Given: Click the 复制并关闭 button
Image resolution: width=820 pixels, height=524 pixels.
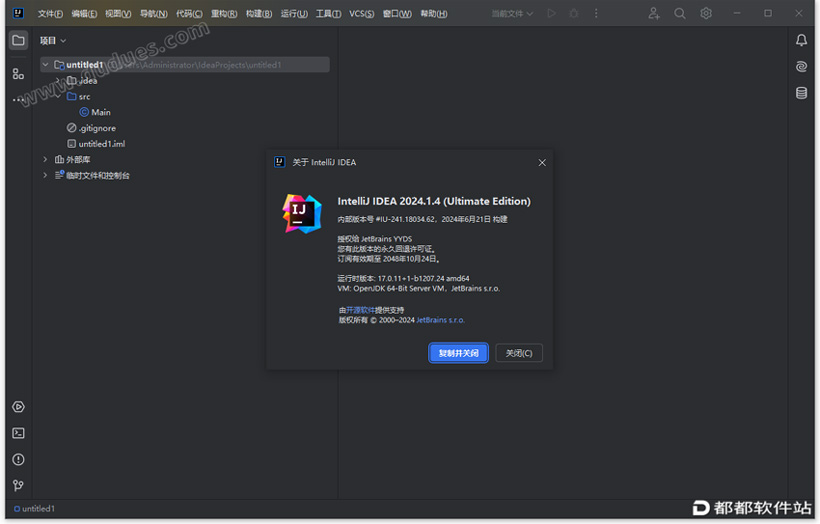Looking at the screenshot, I should coord(459,353).
